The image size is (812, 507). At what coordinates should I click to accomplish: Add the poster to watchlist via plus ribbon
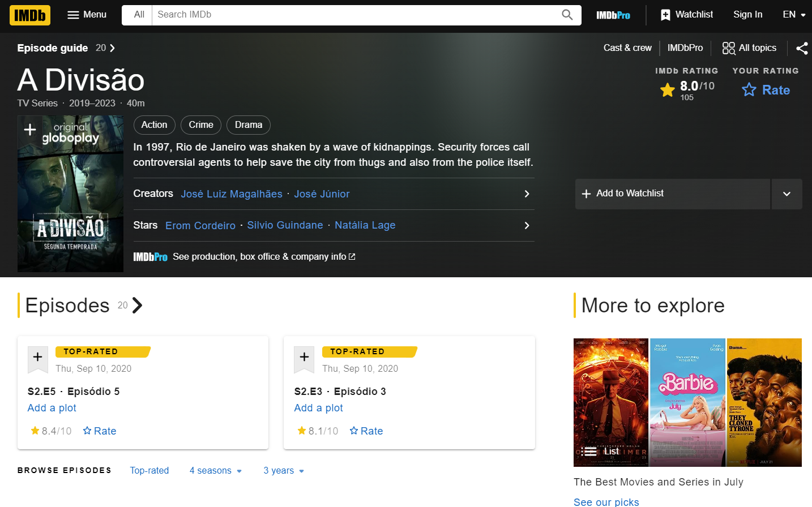tap(30, 130)
